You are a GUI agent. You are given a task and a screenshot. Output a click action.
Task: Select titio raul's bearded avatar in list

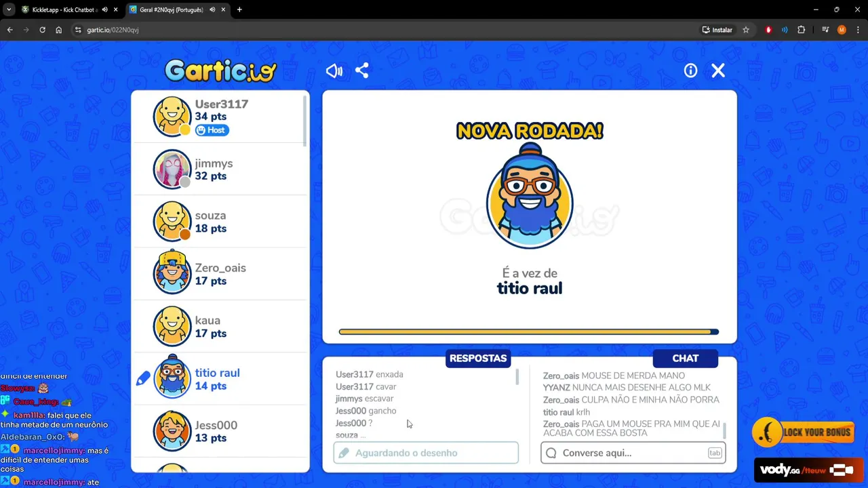pyautogui.click(x=172, y=378)
